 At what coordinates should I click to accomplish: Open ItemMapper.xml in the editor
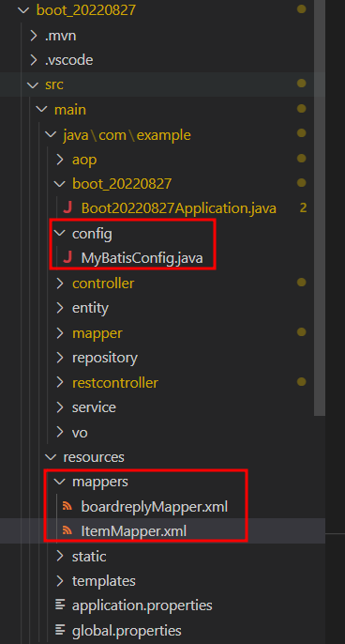(x=134, y=531)
